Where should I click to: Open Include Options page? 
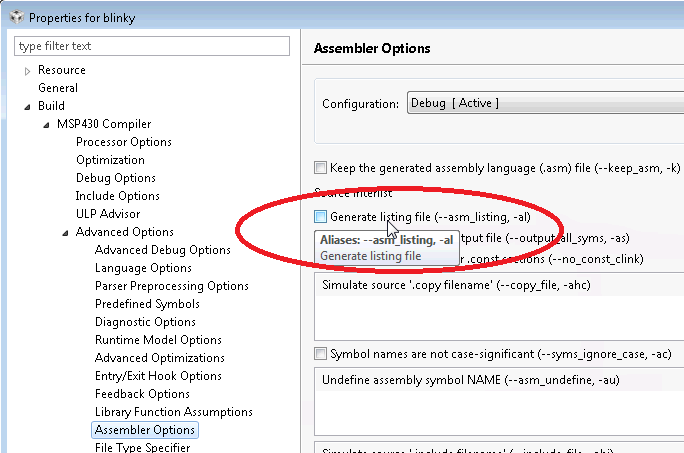tap(117, 196)
